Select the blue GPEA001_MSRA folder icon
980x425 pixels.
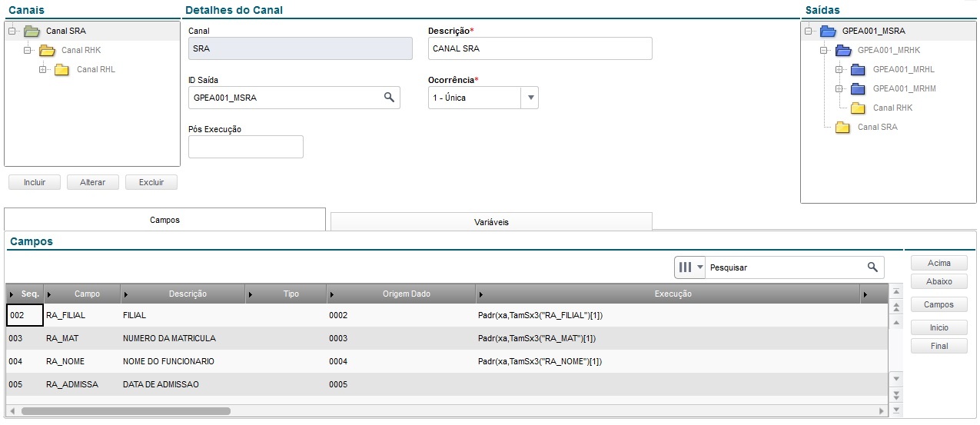click(828, 32)
